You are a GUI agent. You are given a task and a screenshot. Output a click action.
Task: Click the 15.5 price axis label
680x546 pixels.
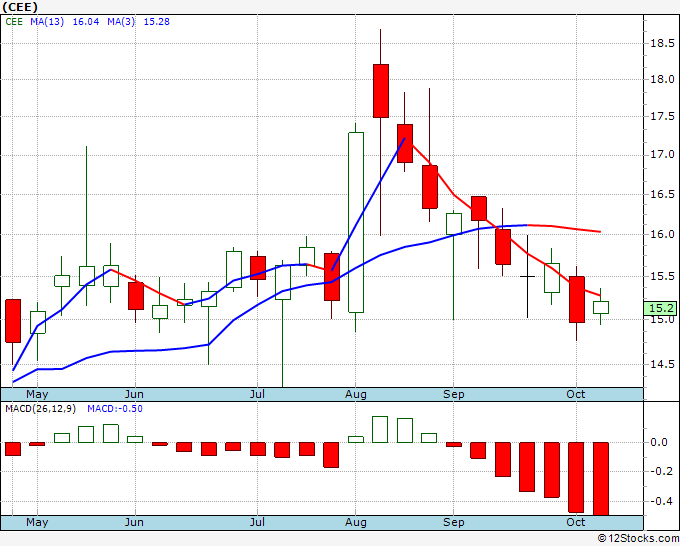(662, 276)
